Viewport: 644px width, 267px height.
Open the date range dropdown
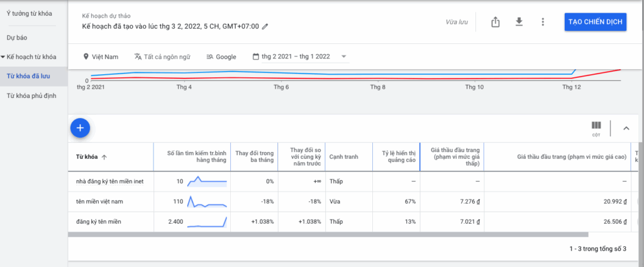coord(300,57)
